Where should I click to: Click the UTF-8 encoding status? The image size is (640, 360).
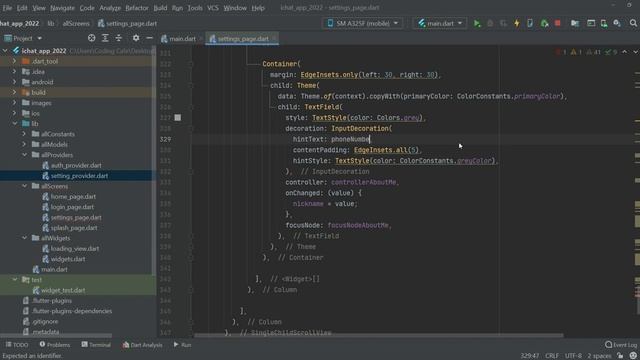pos(573,356)
